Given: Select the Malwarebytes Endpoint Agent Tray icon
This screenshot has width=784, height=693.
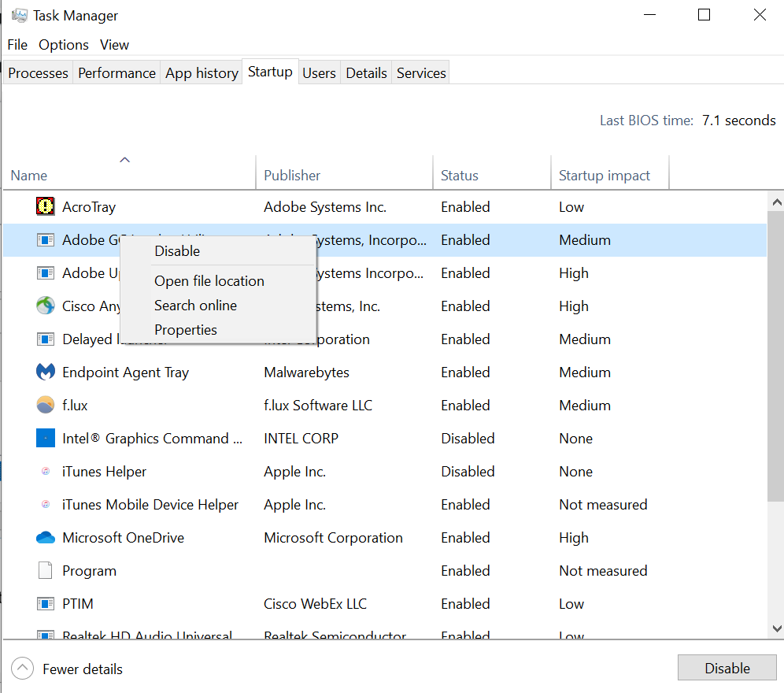Looking at the screenshot, I should click(x=46, y=372).
